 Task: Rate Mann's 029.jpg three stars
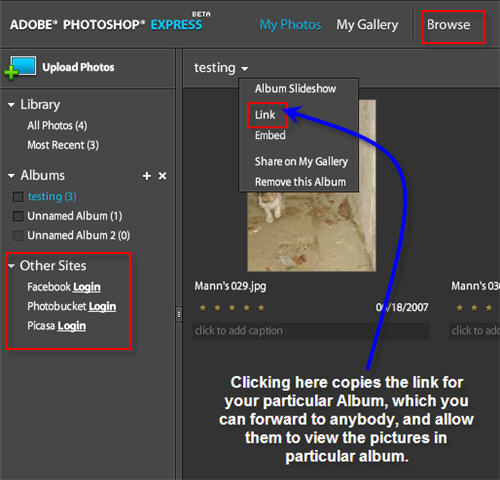232,308
